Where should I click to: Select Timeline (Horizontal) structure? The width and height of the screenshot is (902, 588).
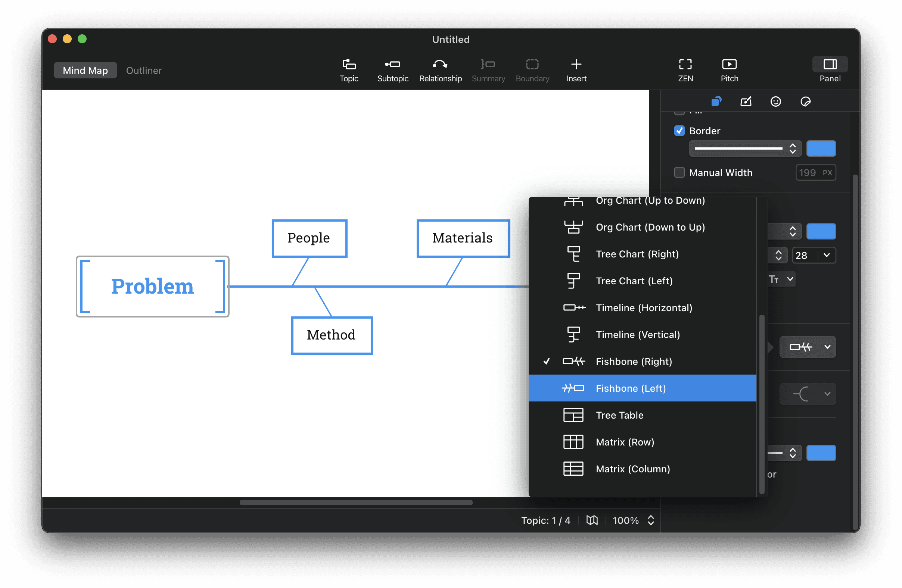pos(643,308)
